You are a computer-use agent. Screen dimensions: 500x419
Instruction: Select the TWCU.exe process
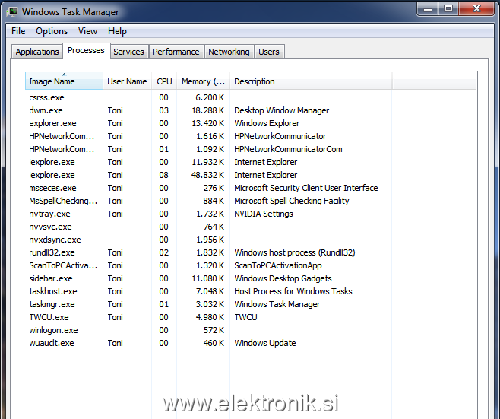coord(250,317)
